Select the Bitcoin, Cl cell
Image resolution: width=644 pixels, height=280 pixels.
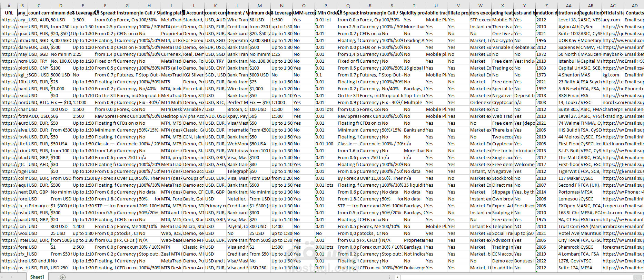tap(237, 109)
